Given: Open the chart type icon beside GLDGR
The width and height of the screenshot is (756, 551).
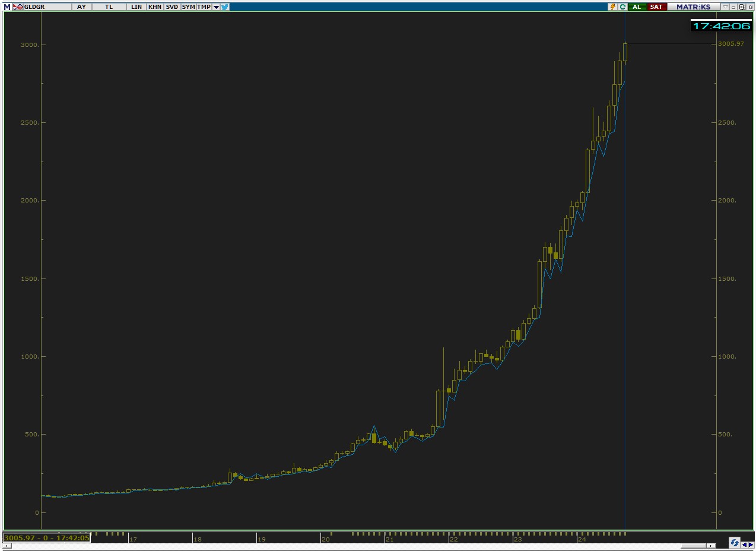Looking at the screenshot, I should (x=18, y=7).
